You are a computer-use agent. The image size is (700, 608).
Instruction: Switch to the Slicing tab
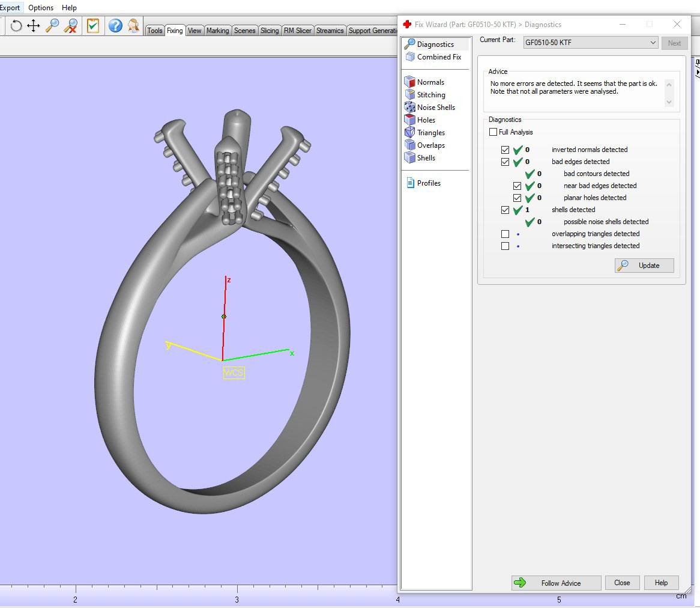click(x=270, y=31)
